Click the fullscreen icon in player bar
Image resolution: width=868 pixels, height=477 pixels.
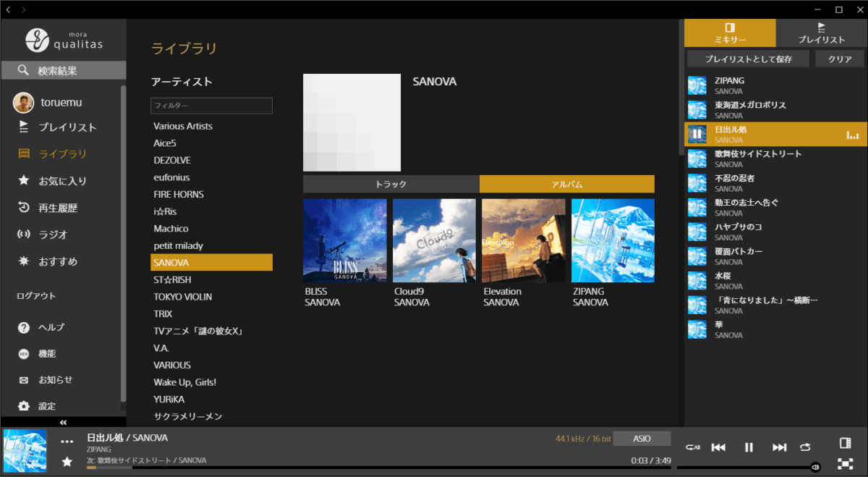pos(845,464)
